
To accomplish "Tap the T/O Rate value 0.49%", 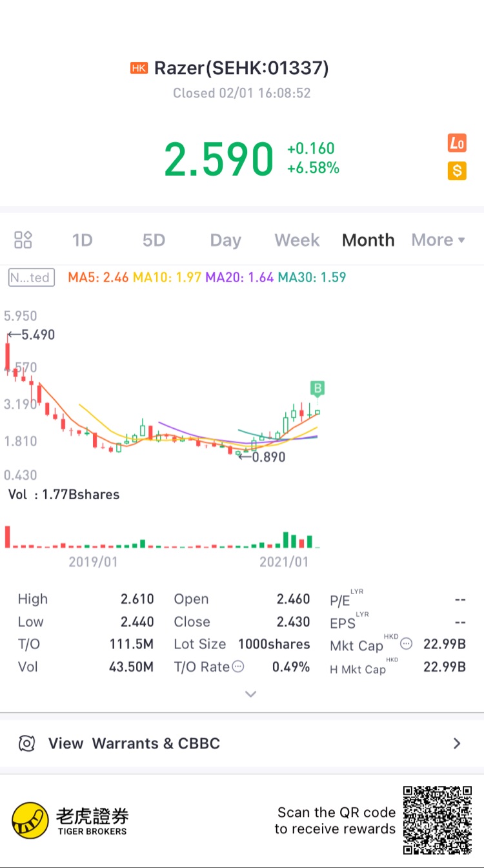I will click(291, 666).
